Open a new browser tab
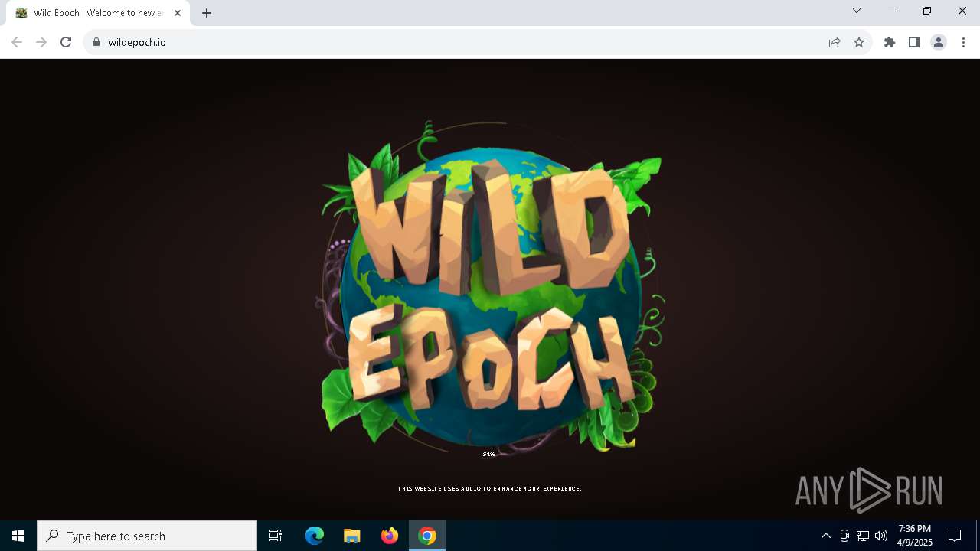 click(x=207, y=13)
